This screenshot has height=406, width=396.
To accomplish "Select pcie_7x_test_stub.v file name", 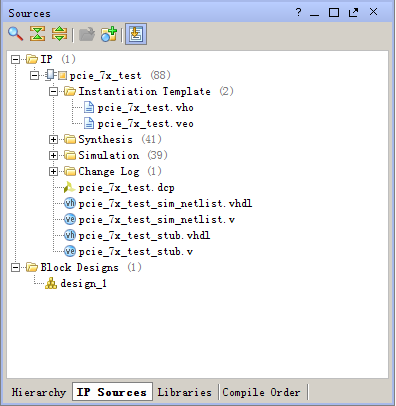I will click(x=136, y=252).
